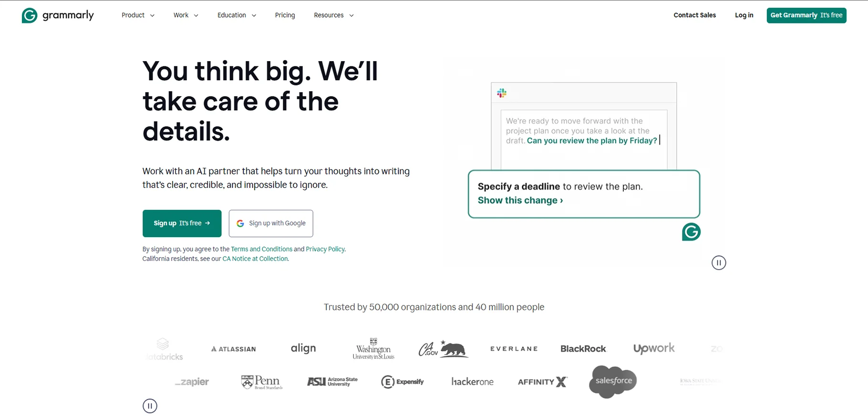Image resolution: width=868 pixels, height=416 pixels.
Task: Click the Zapier logo
Action: coord(192,382)
